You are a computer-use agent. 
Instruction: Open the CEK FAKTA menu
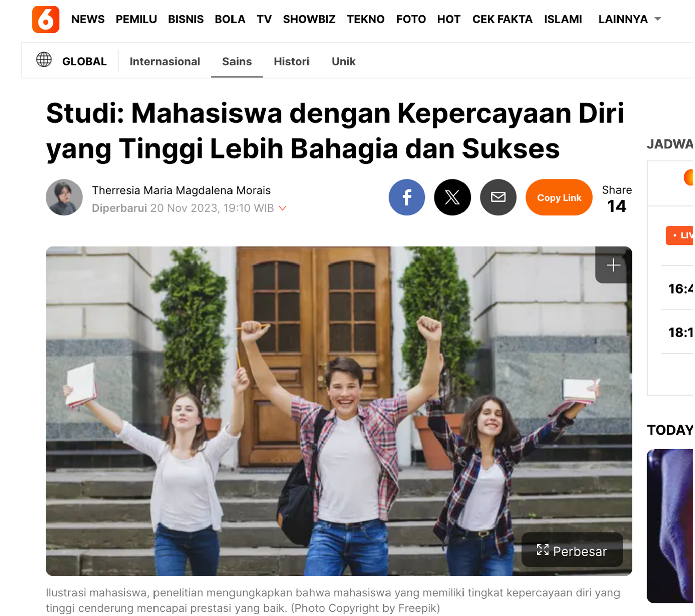click(503, 19)
